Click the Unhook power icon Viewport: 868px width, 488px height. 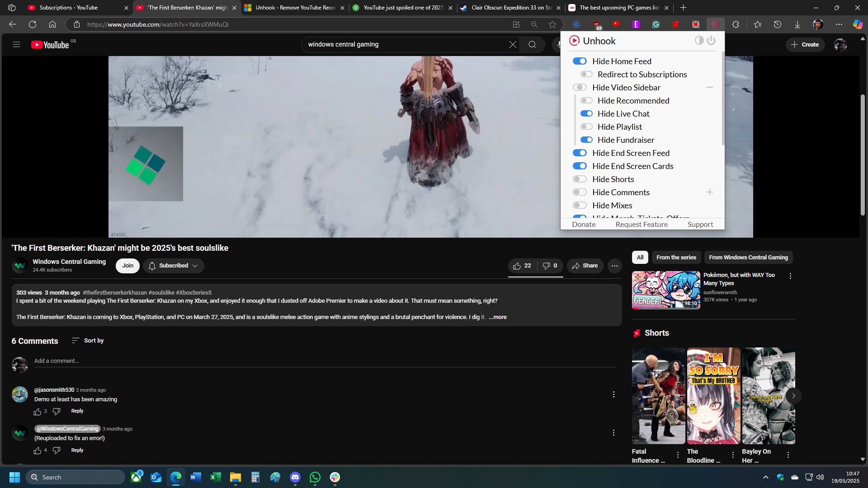(x=711, y=41)
